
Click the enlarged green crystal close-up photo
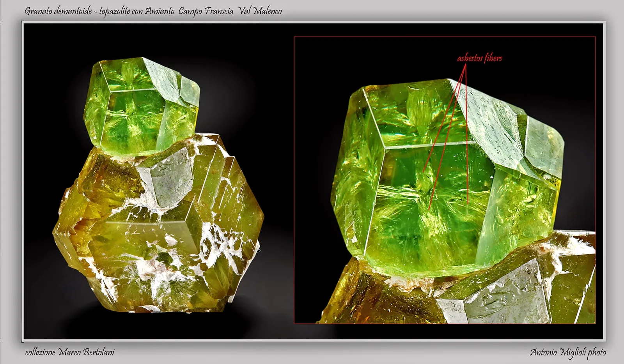coord(445,180)
